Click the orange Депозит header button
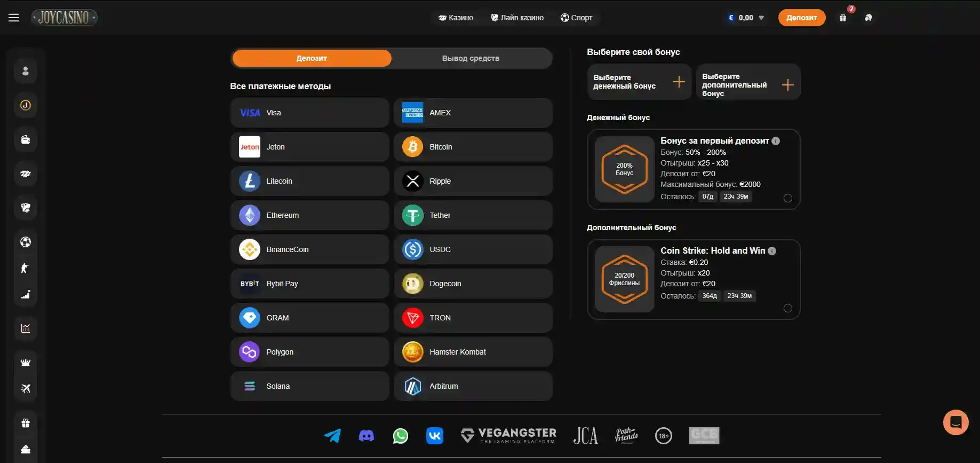The width and height of the screenshot is (980, 463). (x=801, y=18)
